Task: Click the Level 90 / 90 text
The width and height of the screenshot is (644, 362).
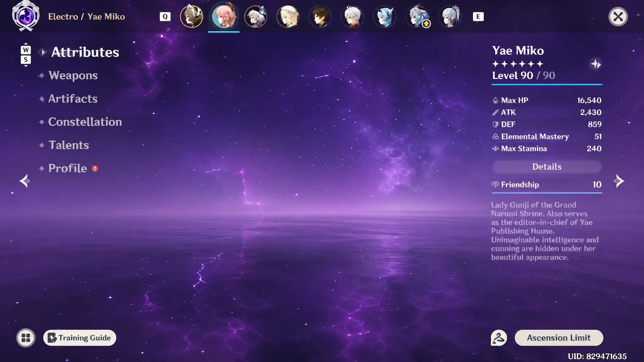Action: tap(524, 75)
